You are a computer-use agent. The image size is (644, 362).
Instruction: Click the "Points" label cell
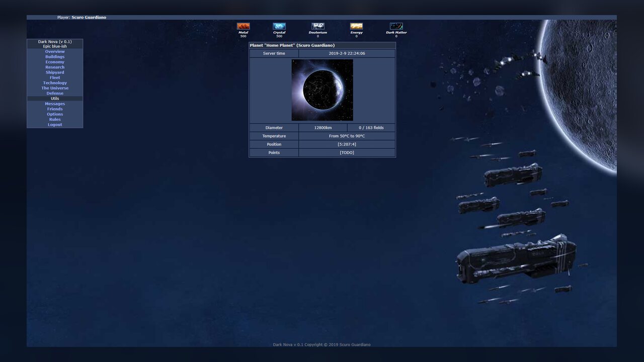[274, 153]
